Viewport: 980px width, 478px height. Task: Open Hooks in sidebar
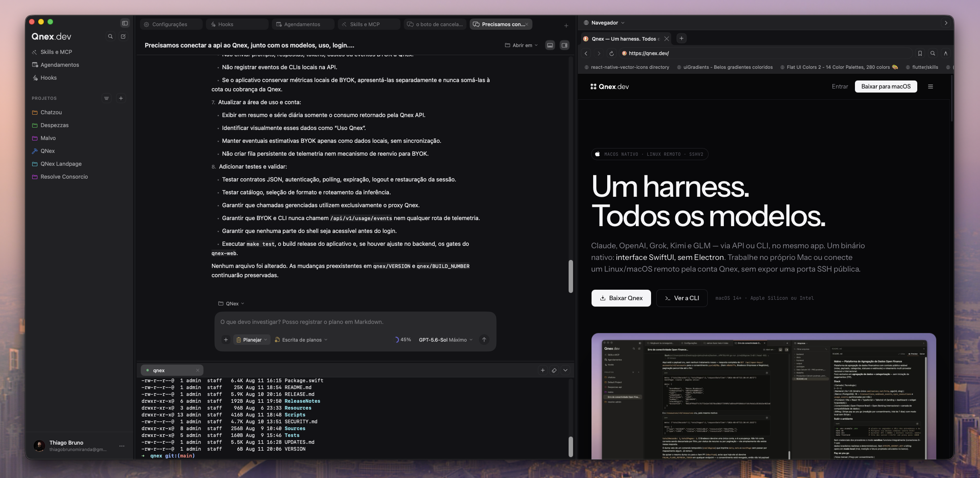[x=44, y=78]
